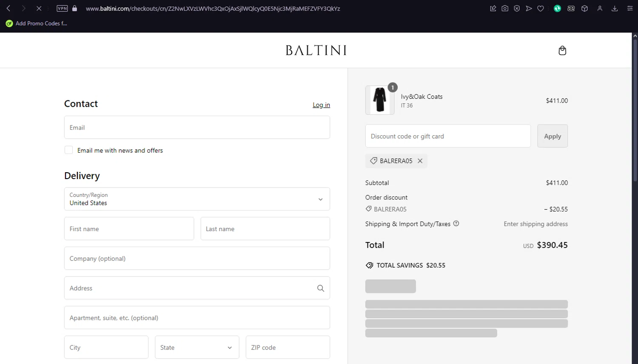The height and width of the screenshot is (364, 638).
Task: Click the Apartment, suite, etc. field
Action: [x=197, y=318]
